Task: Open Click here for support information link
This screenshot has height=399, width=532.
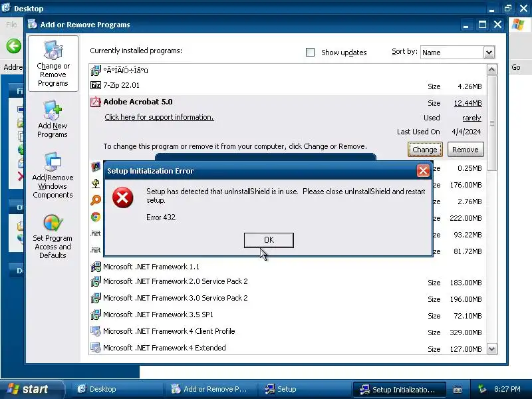Action: [159, 117]
